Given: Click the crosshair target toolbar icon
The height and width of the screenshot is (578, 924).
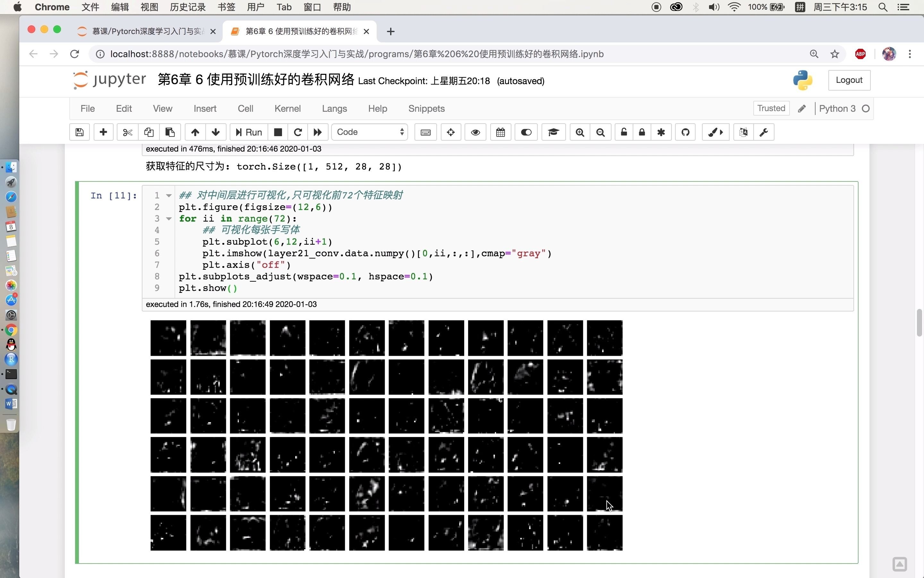Looking at the screenshot, I should point(451,132).
